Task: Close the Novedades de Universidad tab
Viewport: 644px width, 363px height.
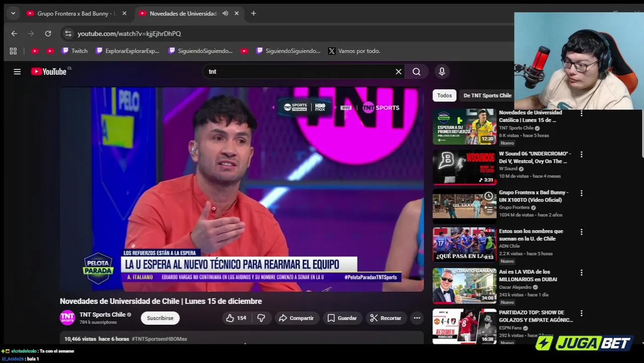Action: (x=236, y=14)
